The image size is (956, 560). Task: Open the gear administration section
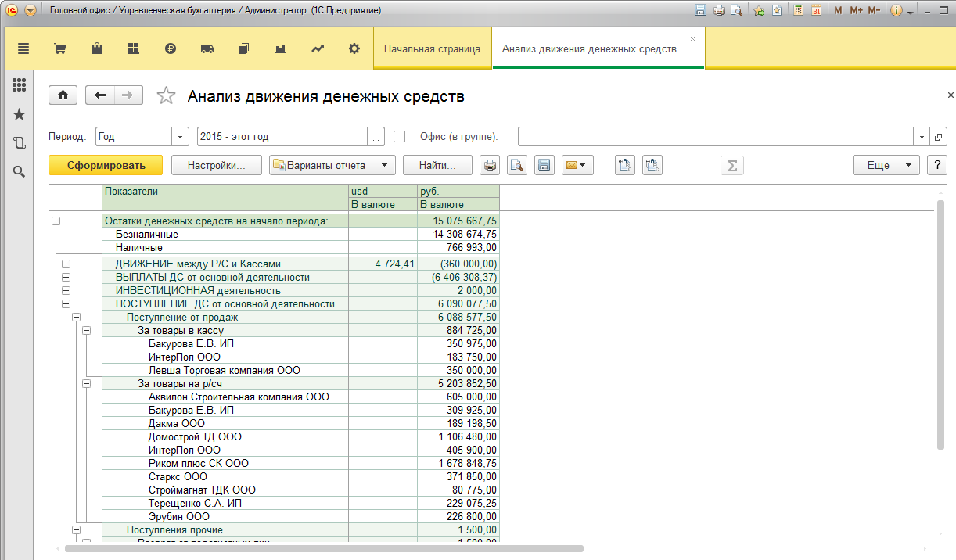click(354, 48)
